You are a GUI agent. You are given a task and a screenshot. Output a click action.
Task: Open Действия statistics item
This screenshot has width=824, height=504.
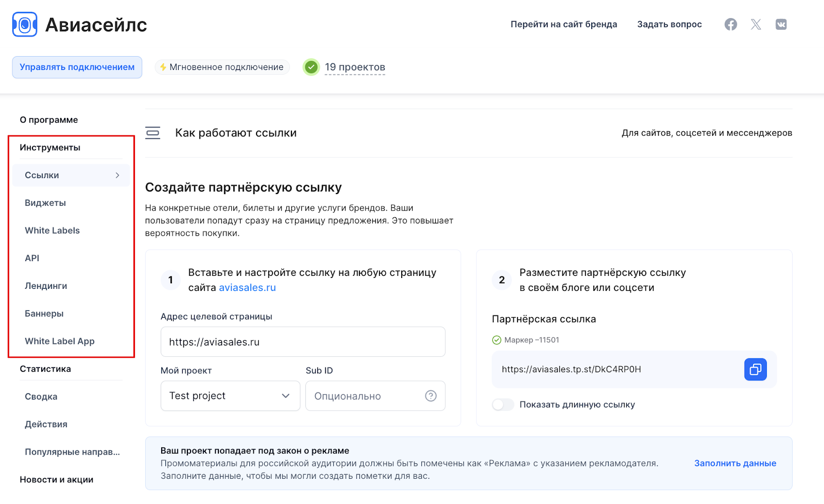click(46, 424)
